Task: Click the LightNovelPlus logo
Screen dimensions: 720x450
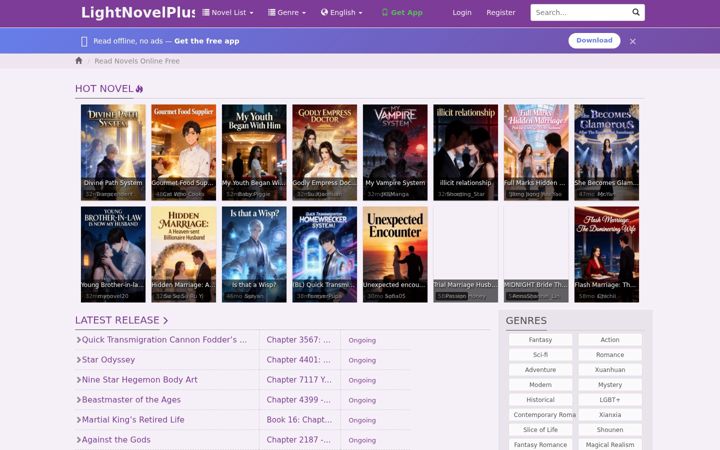Action: click(x=138, y=12)
